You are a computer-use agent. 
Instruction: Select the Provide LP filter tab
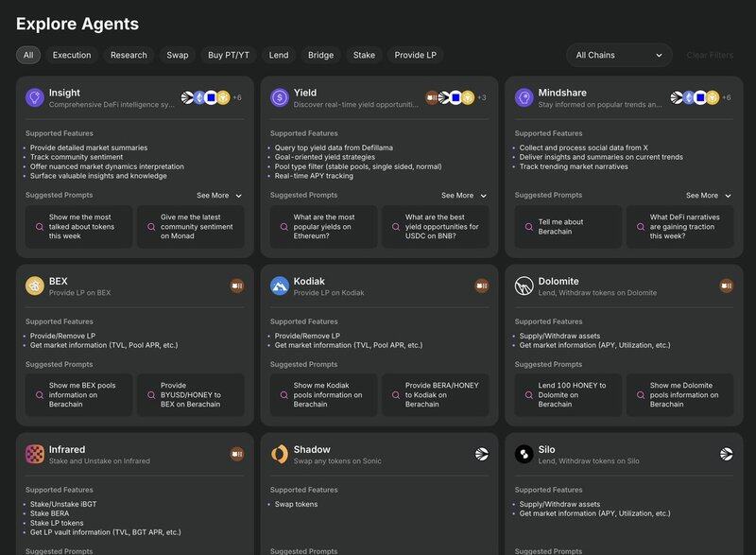(415, 55)
